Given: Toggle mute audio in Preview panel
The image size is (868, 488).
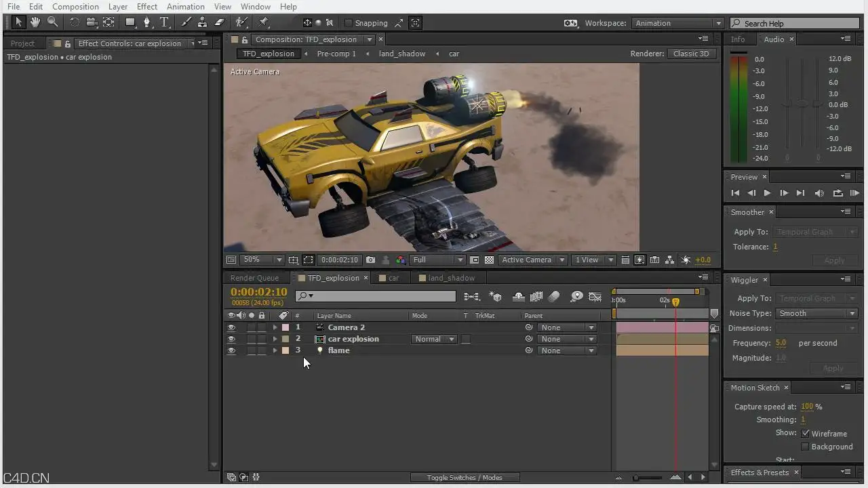Looking at the screenshot, I should point(819,193).
